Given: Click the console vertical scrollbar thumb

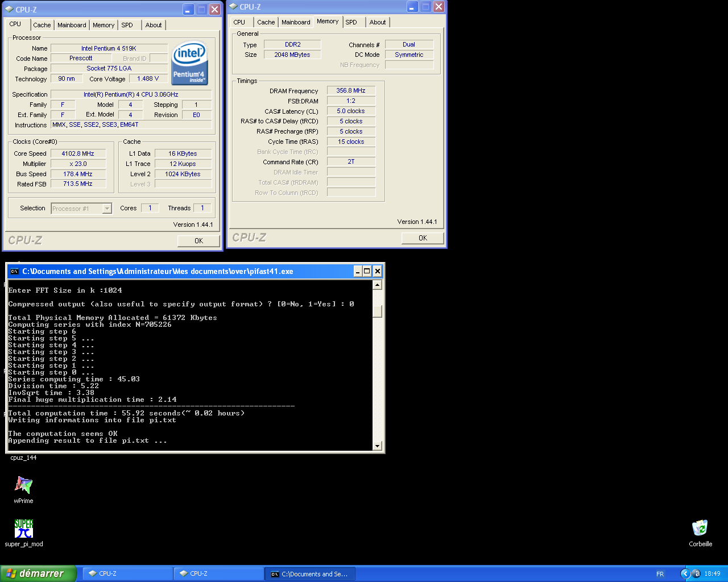Looking at the screenshot, I should (x=377, y=311).
